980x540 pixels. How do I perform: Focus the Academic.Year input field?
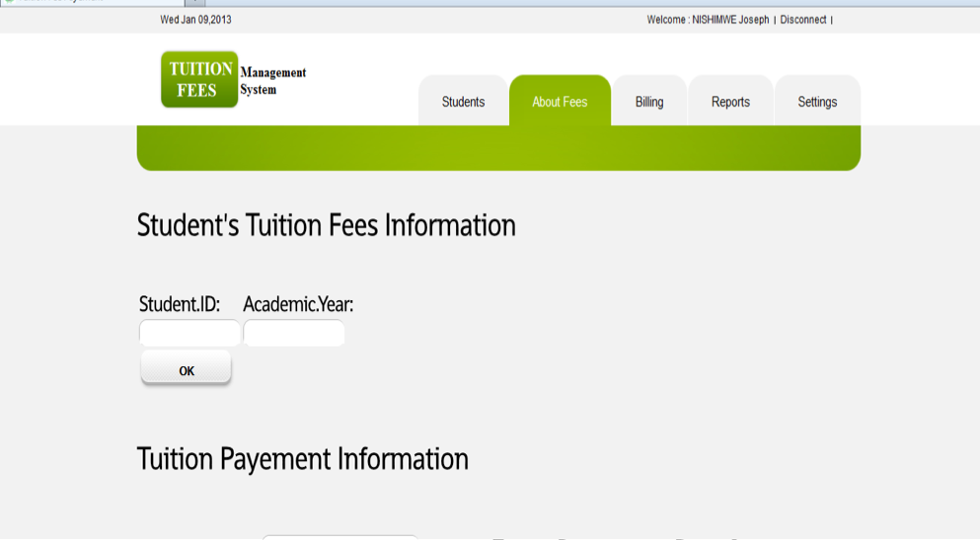(294, 333)
